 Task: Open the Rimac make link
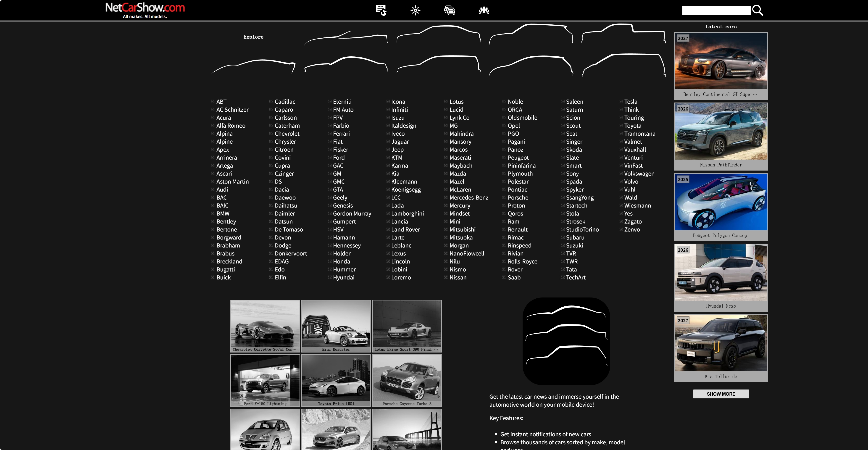516,238
